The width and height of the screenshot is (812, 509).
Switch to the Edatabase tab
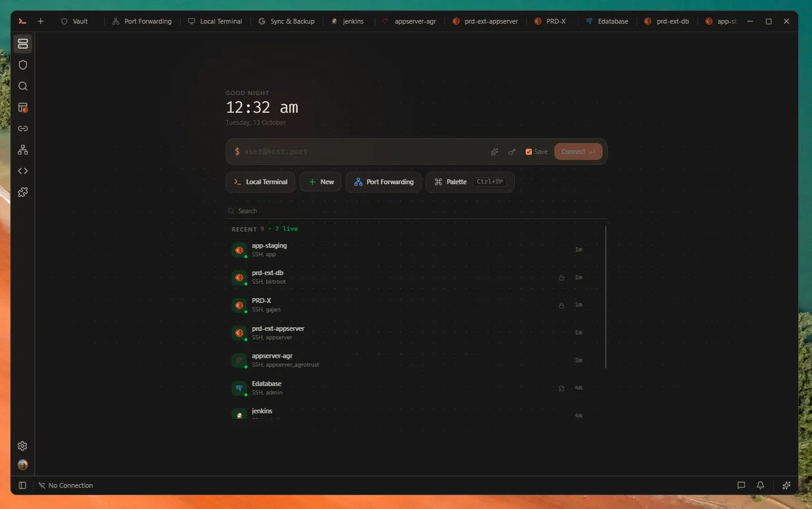click(x=608, y=21)
